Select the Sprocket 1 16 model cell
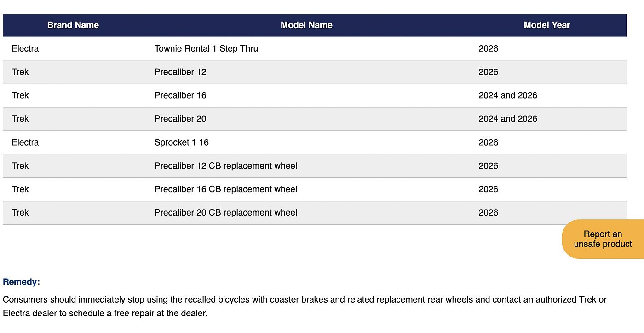The width and height of the screenshot is (644, 333). pyautogui.click(x=181, y=142)
